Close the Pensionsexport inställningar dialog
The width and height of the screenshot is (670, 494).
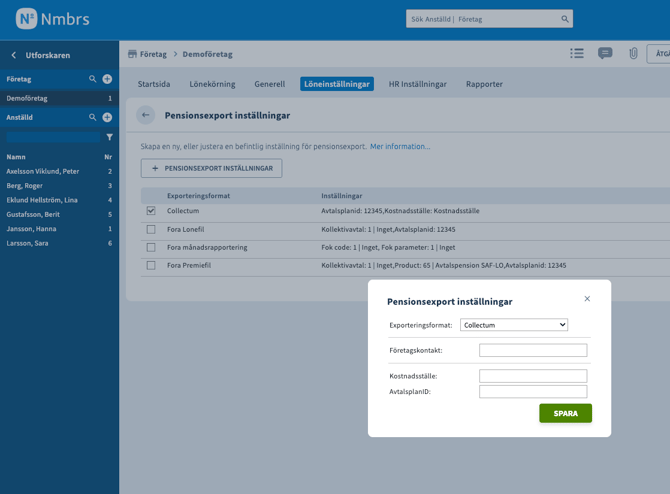(x=587, y=299)
